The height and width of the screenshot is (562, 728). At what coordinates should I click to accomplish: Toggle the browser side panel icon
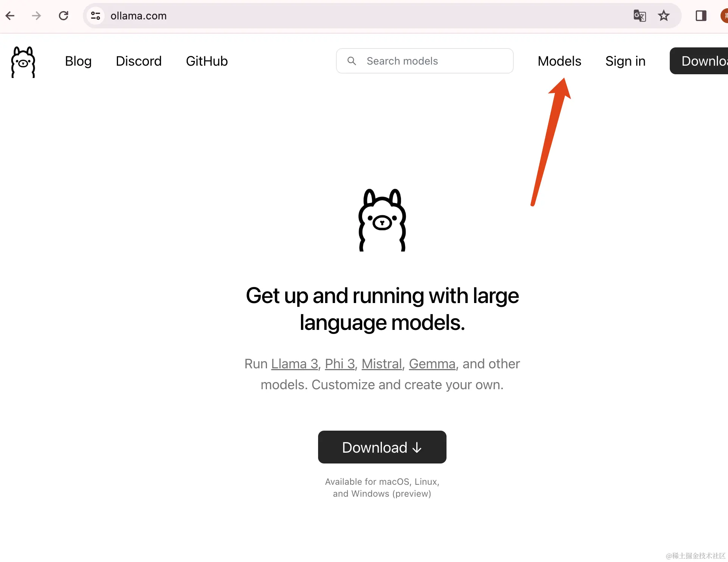[701, 16]
